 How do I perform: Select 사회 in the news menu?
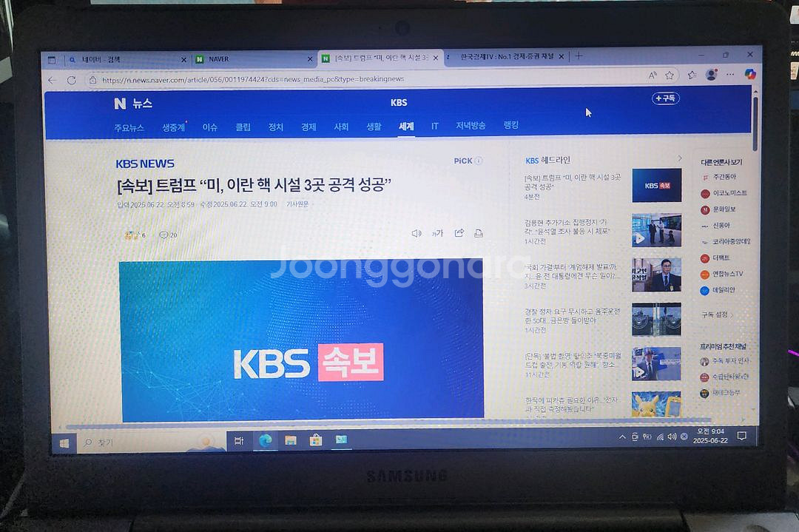(x=341, y=127)
